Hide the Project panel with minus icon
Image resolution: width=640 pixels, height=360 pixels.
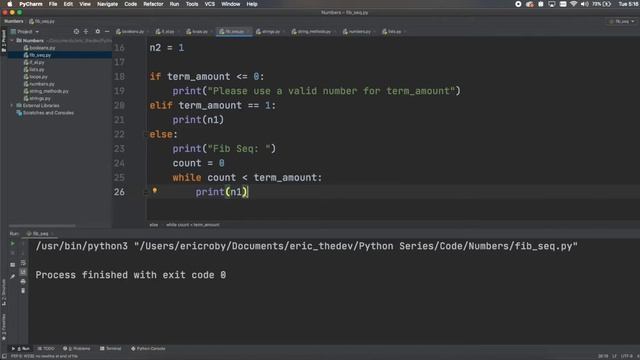107,31
